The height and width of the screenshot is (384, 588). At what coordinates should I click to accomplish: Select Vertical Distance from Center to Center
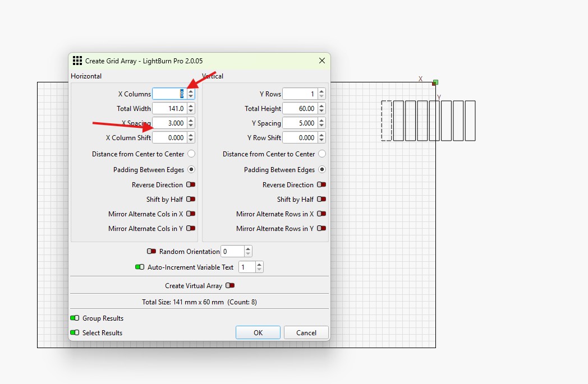point(321,154)
